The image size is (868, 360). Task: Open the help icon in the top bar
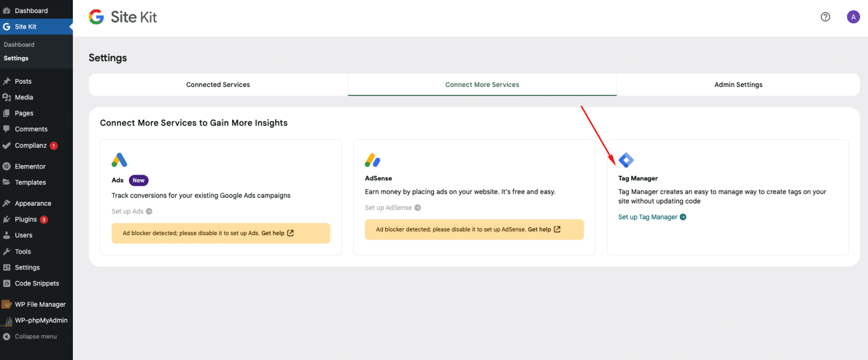pyautogui.click(x=825, y=17)
